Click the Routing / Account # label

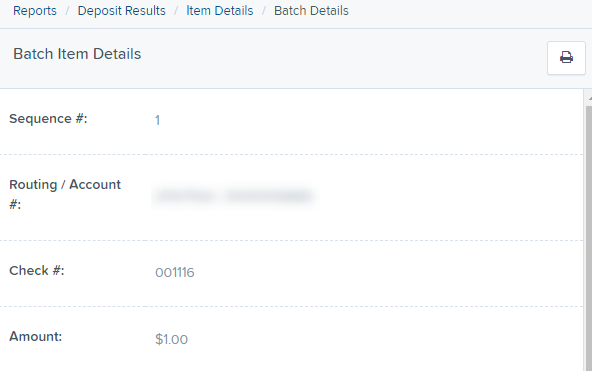[x=65, y=194]
